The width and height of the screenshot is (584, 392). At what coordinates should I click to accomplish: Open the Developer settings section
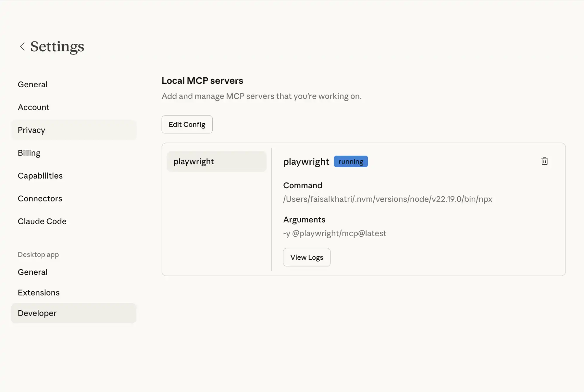[x=37, y=313]
